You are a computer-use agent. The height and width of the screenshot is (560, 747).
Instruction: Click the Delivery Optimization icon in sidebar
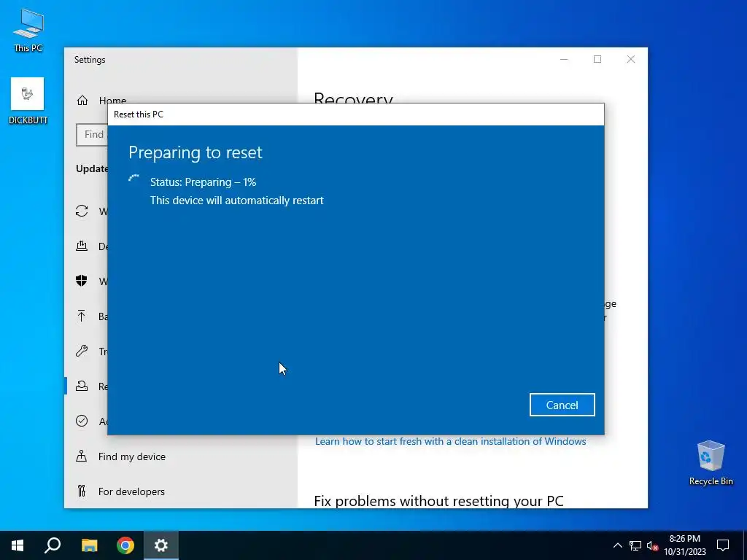click(82, 246)
